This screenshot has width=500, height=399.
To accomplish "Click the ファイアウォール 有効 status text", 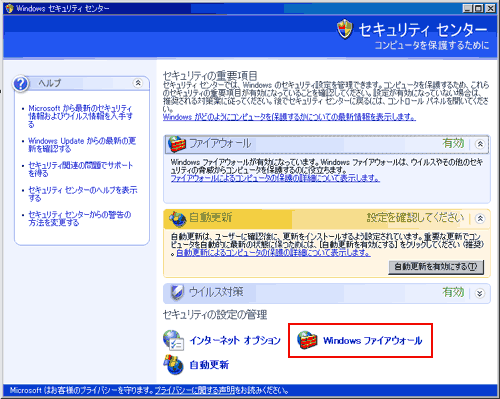I will (453, 144).
